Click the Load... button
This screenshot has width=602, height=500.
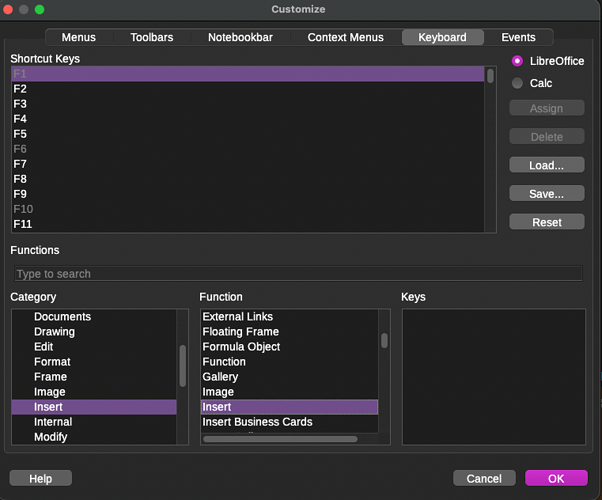546,165
